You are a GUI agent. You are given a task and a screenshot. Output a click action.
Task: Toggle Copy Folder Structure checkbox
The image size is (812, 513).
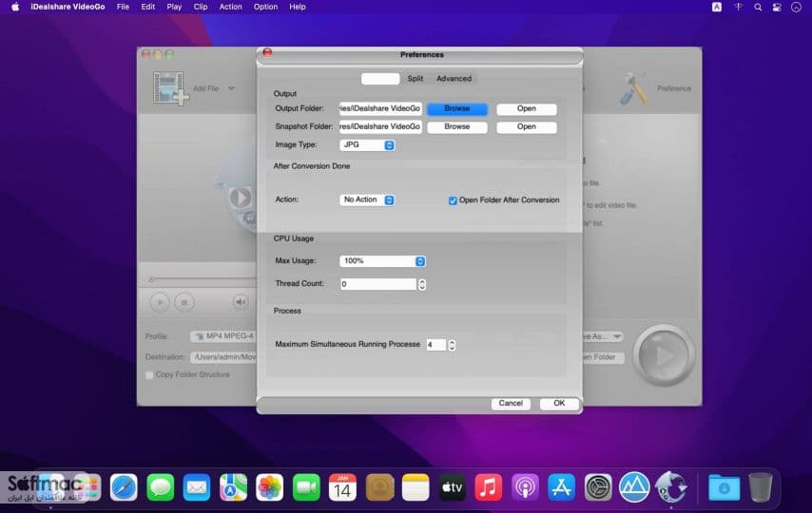(x=149, y=375)
